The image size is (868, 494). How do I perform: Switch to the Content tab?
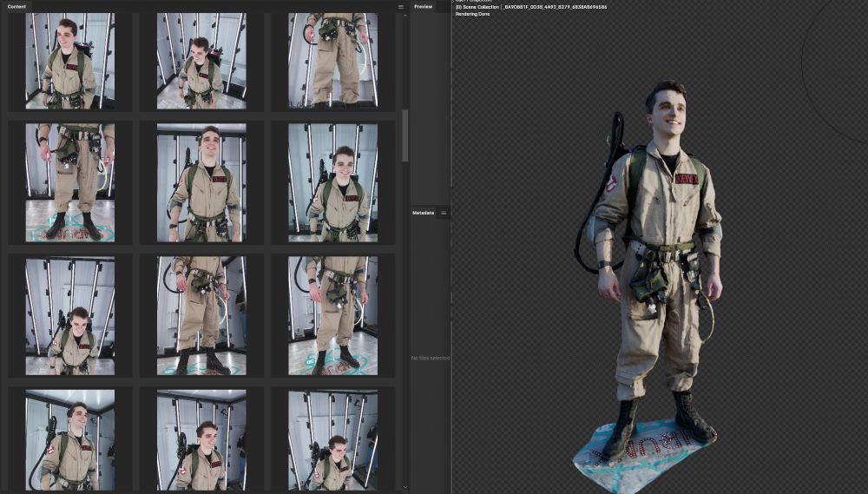coord(16,7)
